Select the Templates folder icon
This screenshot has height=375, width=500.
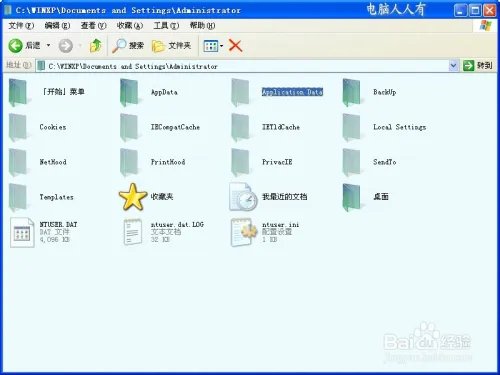[x=19, y=197]
